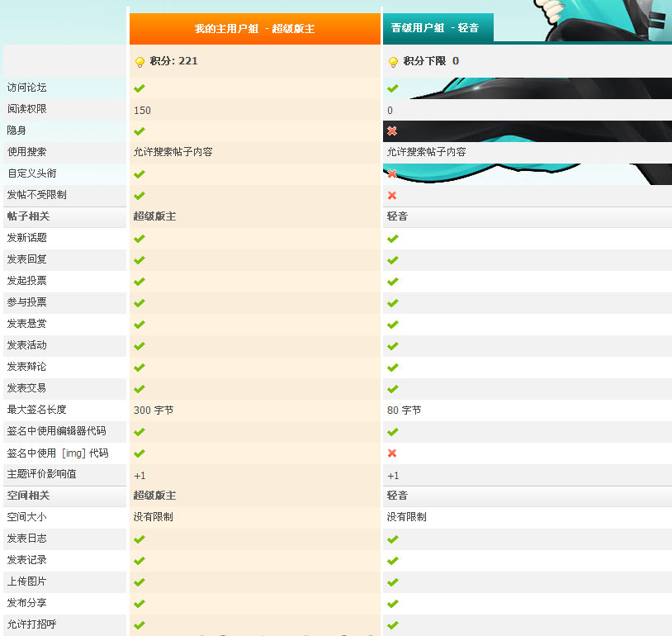Click 发新话题 checkmark in 轻音 column

[393, 239]
